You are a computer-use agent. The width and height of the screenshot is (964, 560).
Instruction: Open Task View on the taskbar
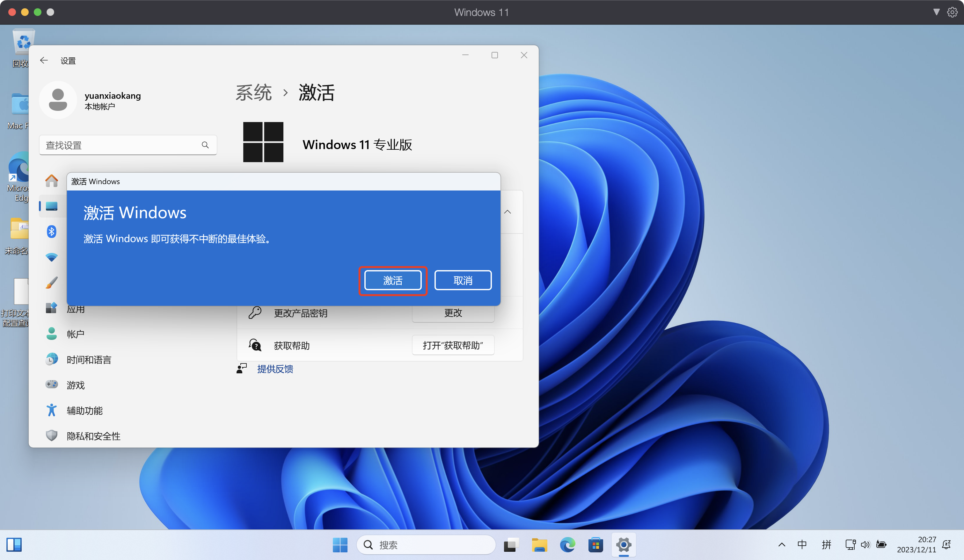511,545
